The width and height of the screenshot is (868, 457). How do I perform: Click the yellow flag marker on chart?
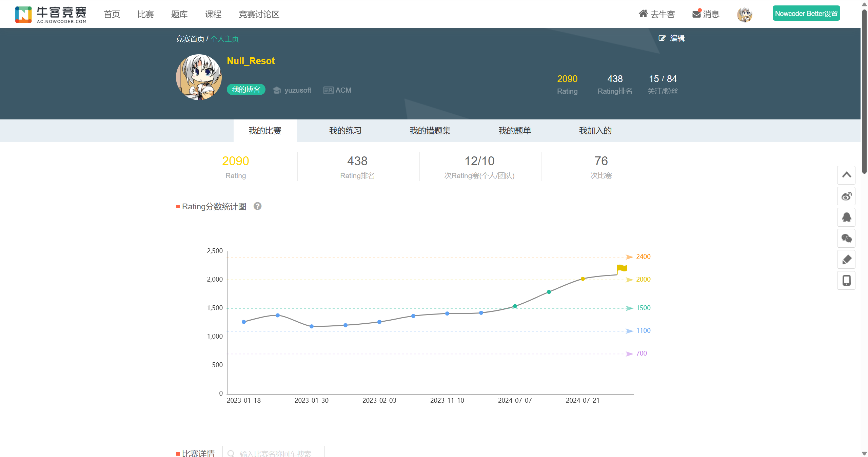point(622,269)
